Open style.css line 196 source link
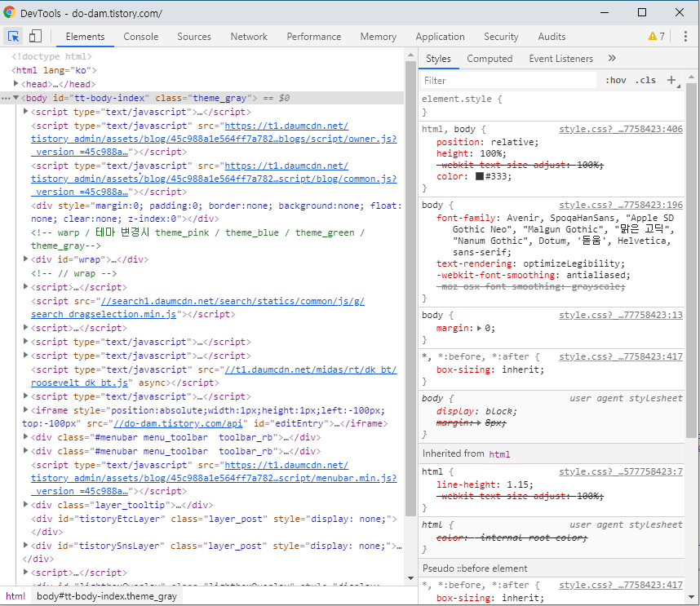 pos(621,205)
